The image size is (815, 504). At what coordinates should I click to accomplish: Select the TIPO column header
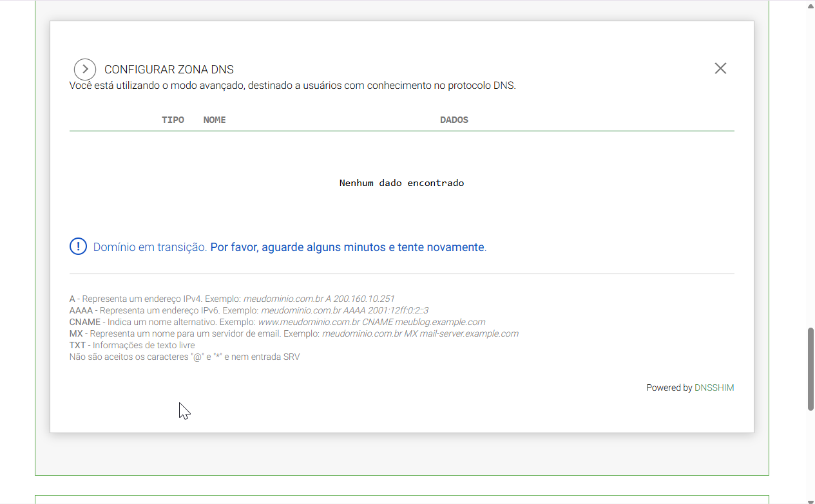(173, 119)
